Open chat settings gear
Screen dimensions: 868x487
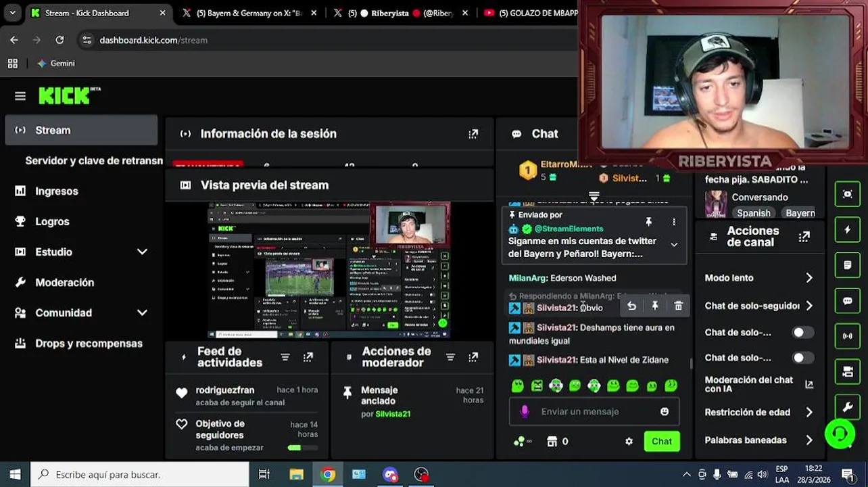[x=629, y=442]
